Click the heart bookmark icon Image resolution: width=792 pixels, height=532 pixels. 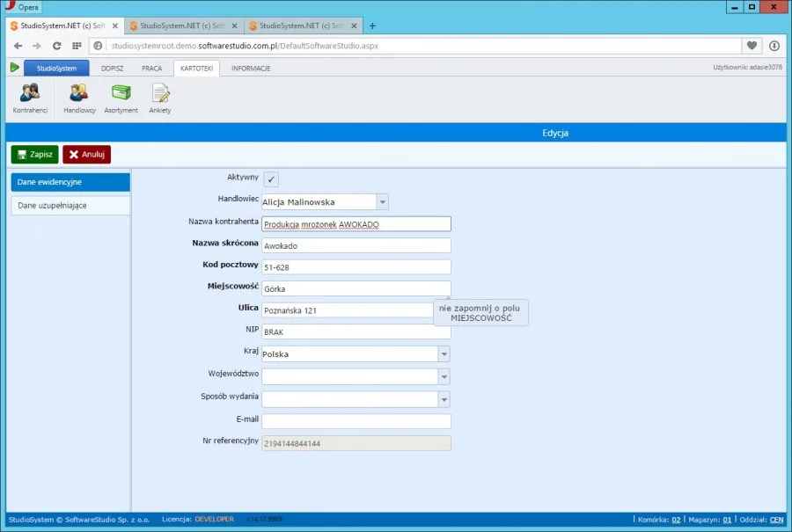752,46
